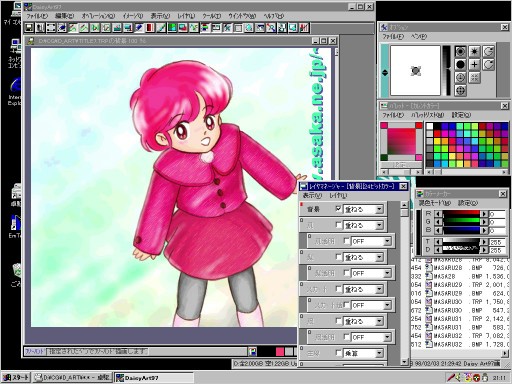Open the 混色モード(M) menu in Color Maker

click(435, 203)
